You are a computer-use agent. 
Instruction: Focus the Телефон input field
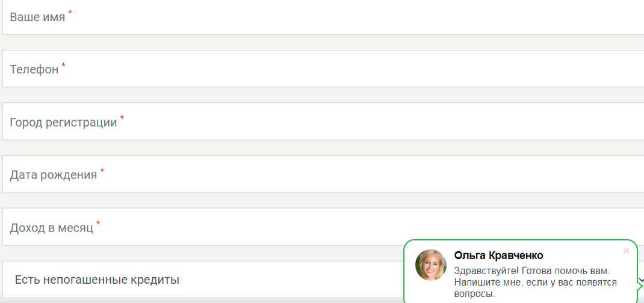click(323, 69)
